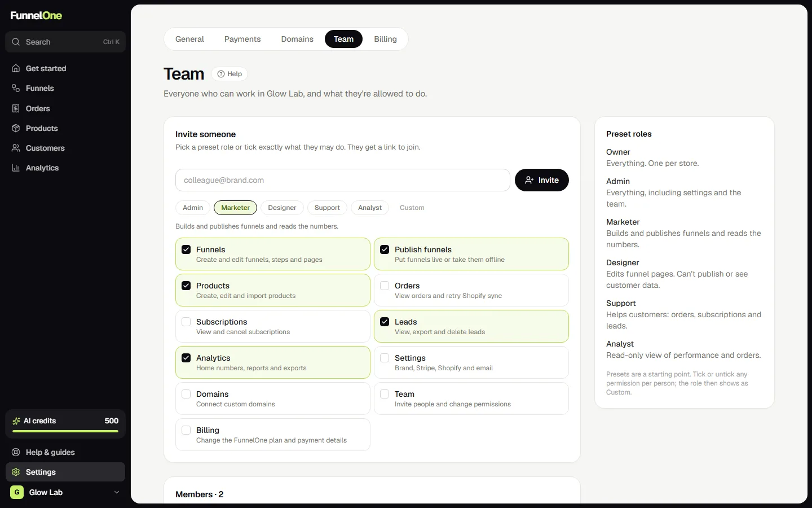
Task: Toggle the Products permission checkbox
Action: tap(186, 286)
